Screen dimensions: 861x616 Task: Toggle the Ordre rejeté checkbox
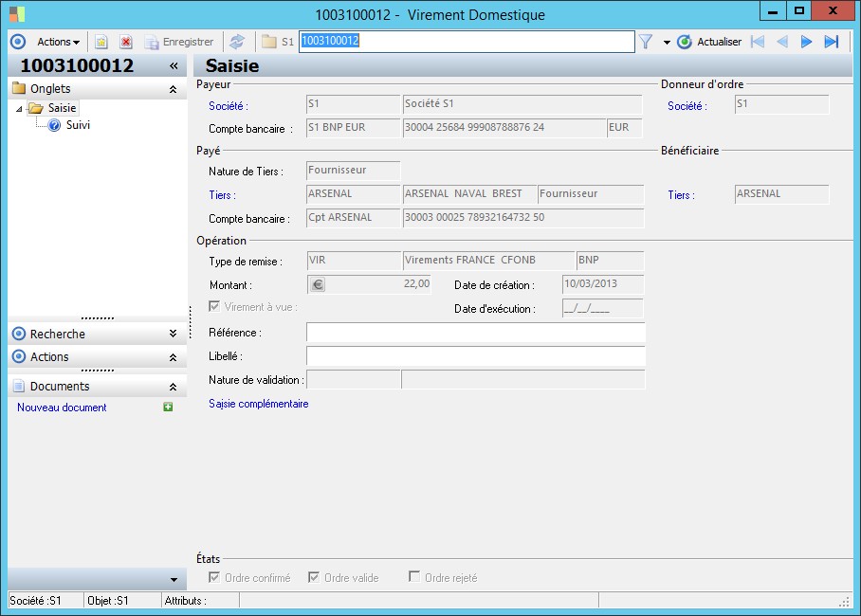click(414, 577)
